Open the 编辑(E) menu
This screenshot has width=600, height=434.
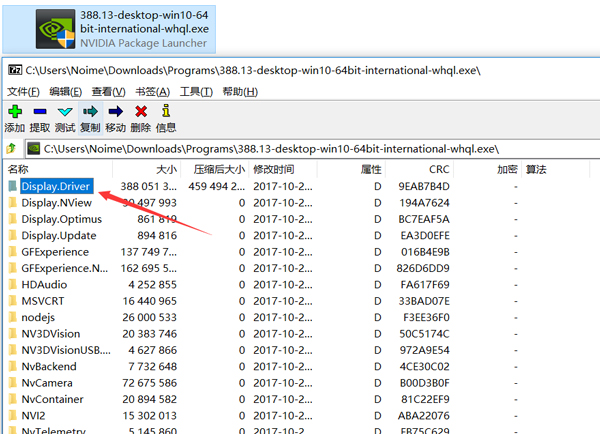[66, 91]
